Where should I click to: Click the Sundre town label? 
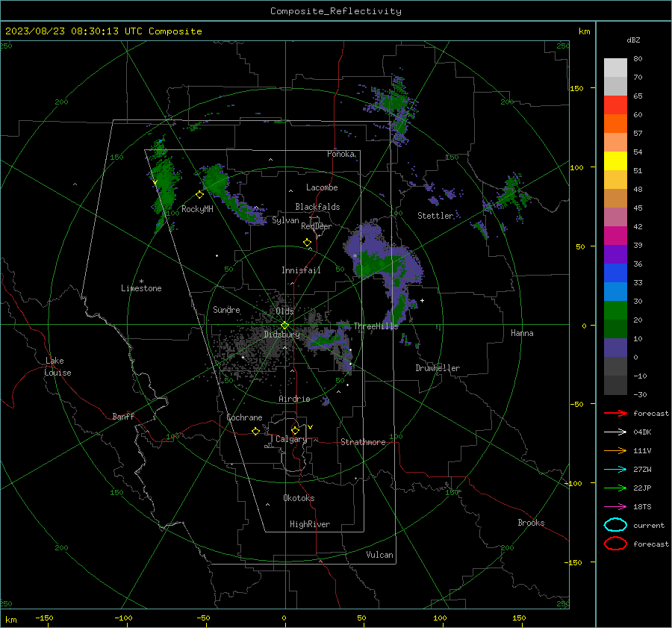[226, 310]
